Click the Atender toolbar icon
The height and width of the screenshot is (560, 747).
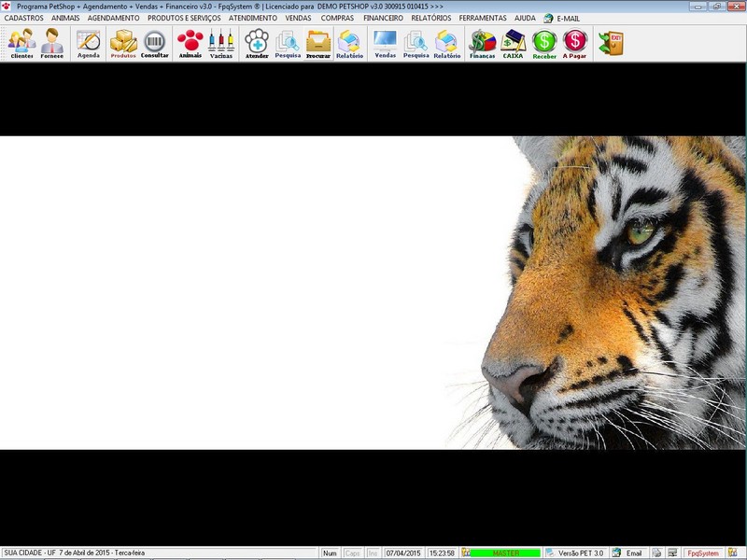[257, 43]
